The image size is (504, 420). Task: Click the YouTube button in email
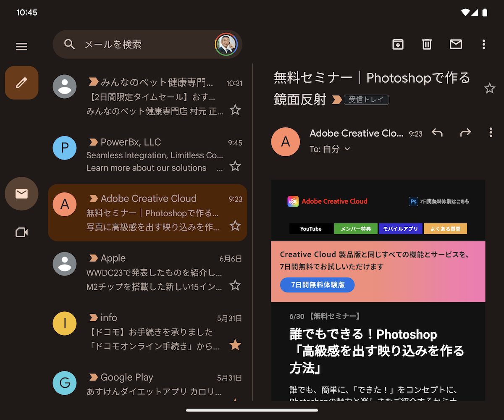click(x=311, y=229)
